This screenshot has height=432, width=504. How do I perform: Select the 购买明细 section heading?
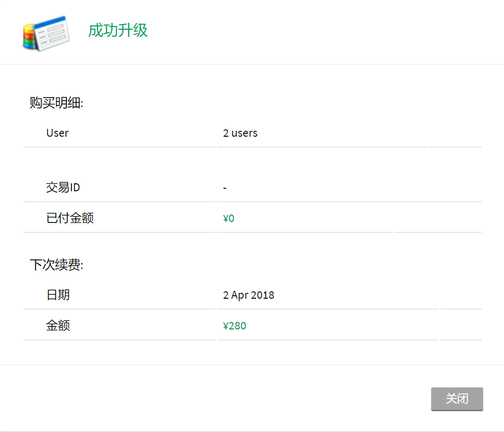(x=56, y=104)
